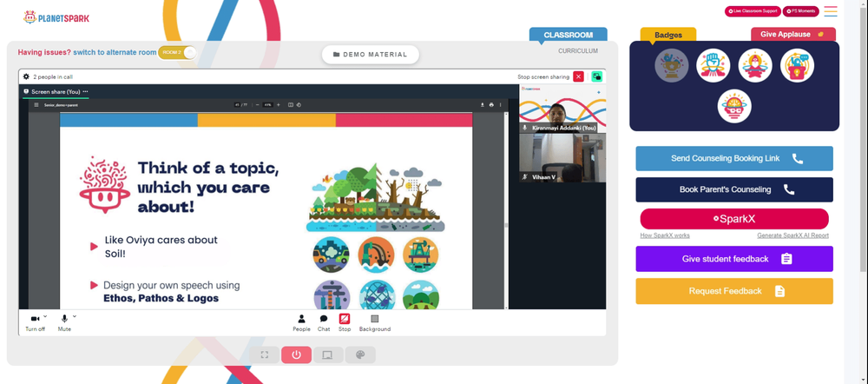Rotate the PDF document icon
Viewport: 868px width, 384px height.
pyautogui.click(x=299, y=105)
